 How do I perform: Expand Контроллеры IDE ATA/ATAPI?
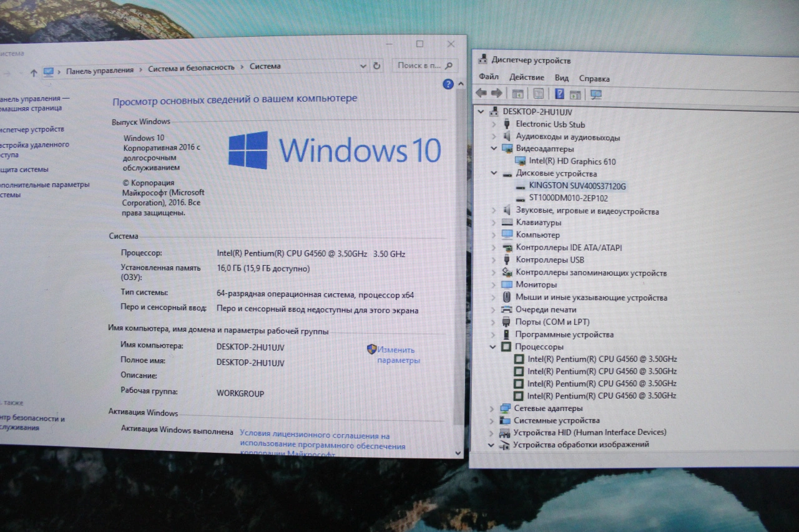pos(494,247)
